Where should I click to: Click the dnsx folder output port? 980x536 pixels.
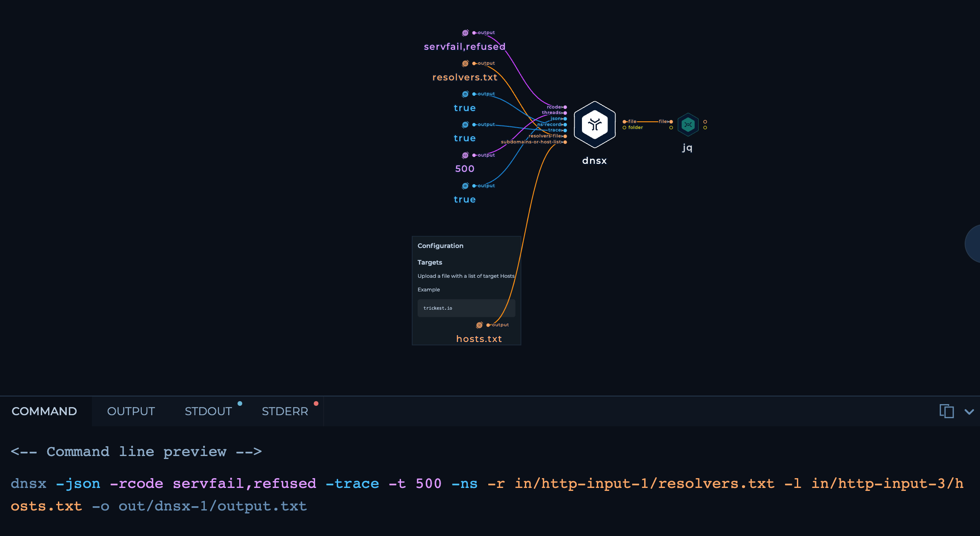[x=625, y=128]
